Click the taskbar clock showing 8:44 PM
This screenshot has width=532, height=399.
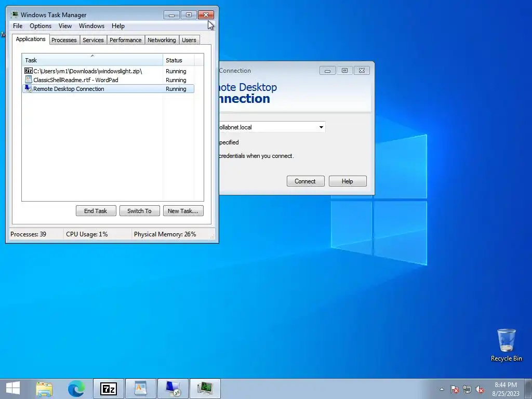point(506,389)
